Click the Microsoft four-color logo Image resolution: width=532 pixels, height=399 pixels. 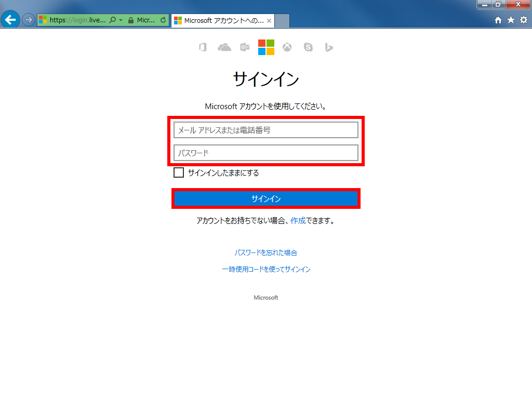[266, 47]
